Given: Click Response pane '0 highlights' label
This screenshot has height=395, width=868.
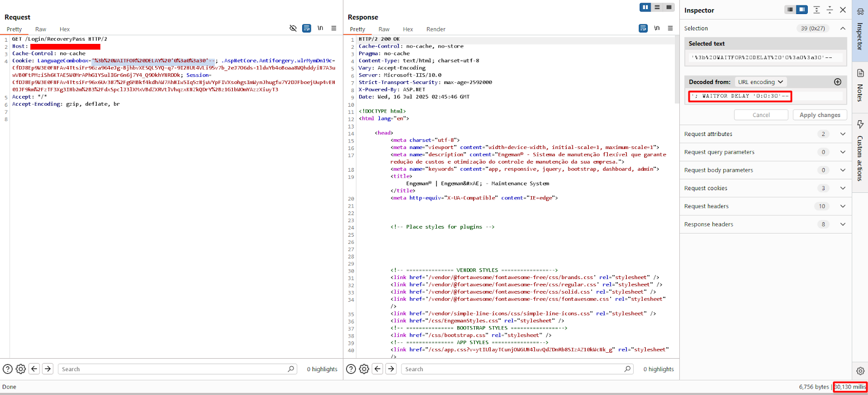Looking at the screenshot, I should click(x=659, y=369).
